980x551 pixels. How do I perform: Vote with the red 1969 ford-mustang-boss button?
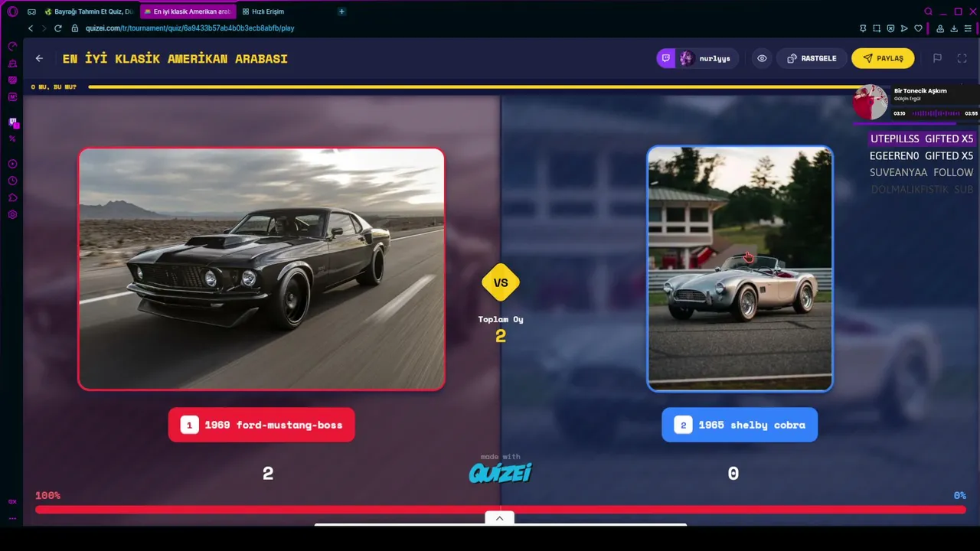coord(261,425)
